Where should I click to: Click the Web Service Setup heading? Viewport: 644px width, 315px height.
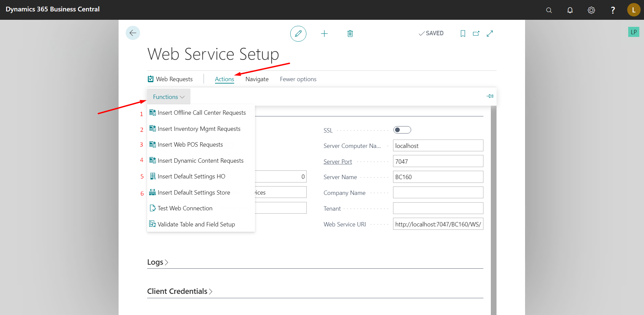coord(213,54)
